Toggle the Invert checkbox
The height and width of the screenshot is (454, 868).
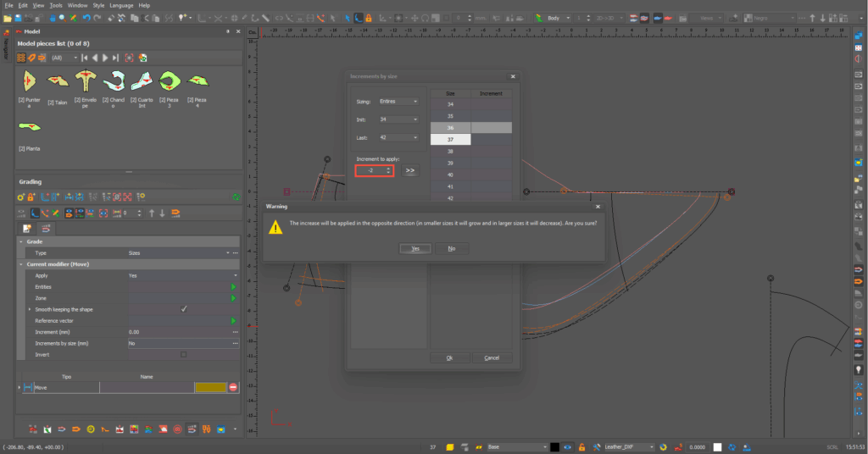click(184, 355)
